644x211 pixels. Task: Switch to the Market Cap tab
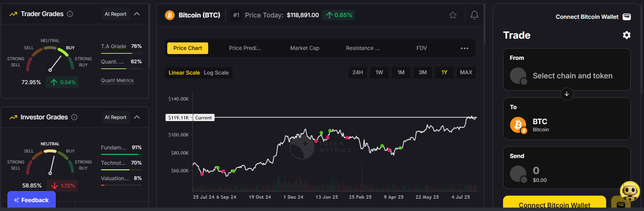click(304, 48)
